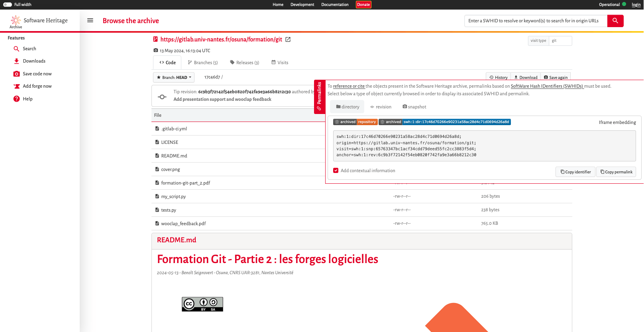The height and width of the screenshot is (332, 644).
Task: Collapse the Permalinks side tab
Action: coord(320,96)
